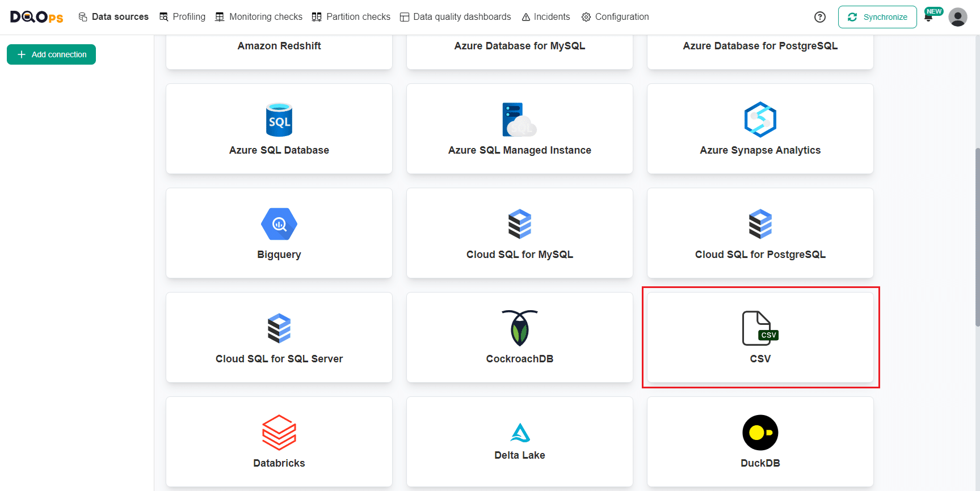Select Cloud SQL for MySQL label
This screenshot has width=980, height=491.
click(x=520, y=255)
